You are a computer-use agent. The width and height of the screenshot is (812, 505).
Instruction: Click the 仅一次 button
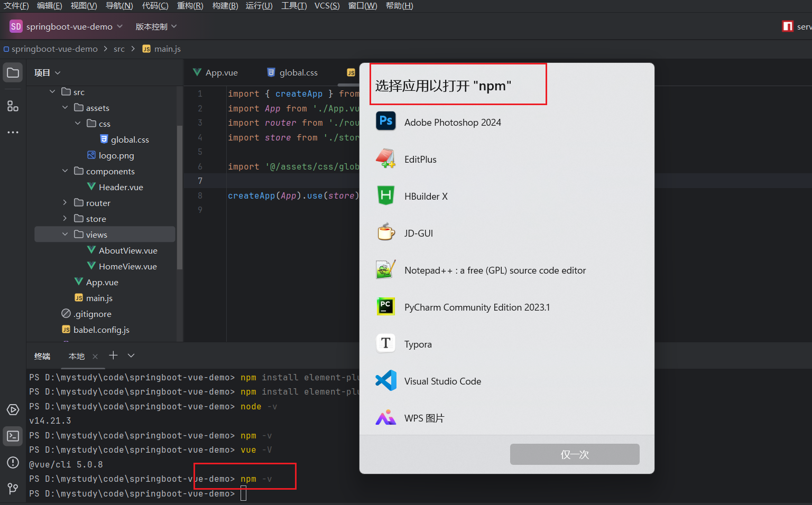coord(575,454)
